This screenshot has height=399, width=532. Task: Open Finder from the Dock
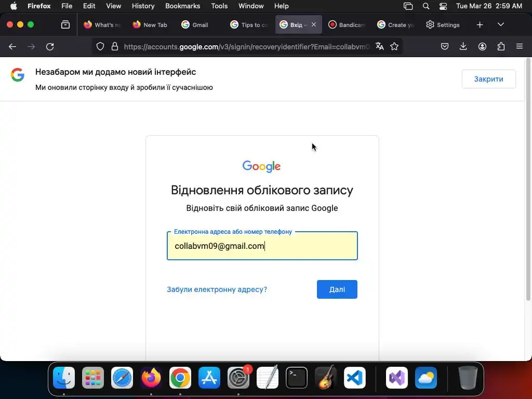coord(64,378)
